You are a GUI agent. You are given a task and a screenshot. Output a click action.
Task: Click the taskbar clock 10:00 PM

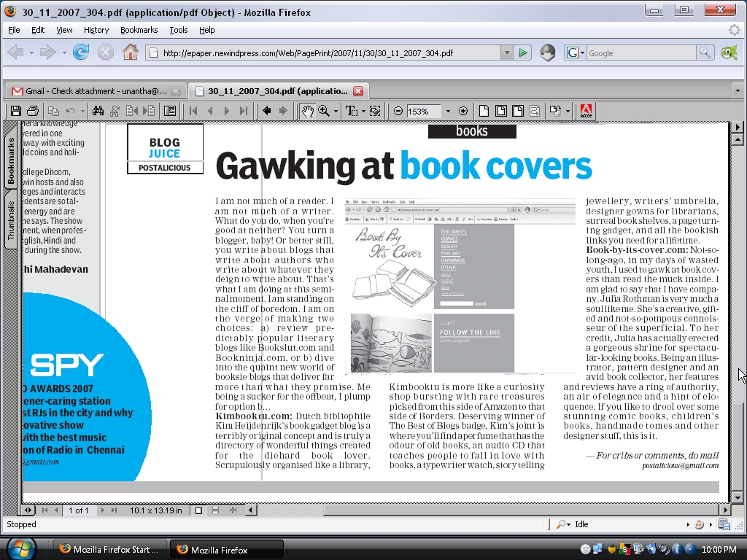719,550
